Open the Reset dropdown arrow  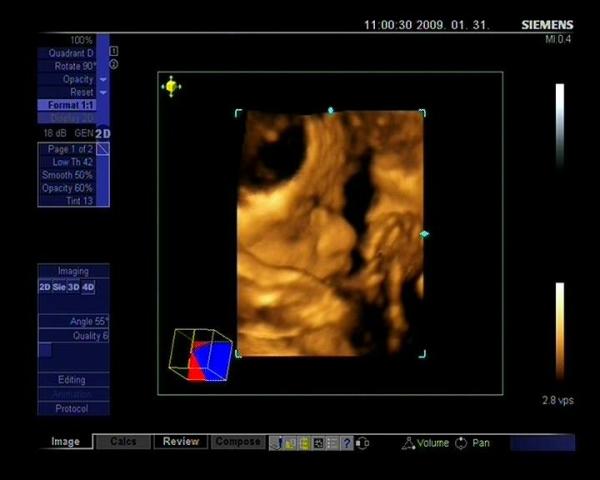click(103, 92)
